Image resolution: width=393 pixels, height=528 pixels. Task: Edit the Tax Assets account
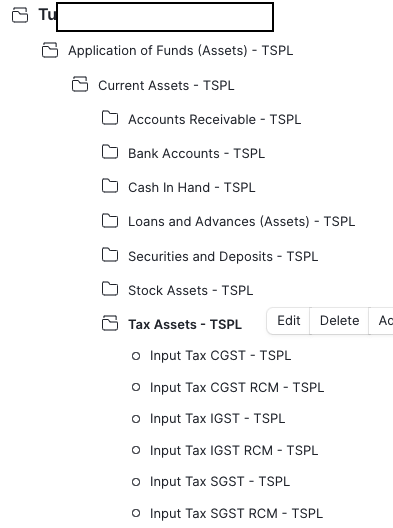289,321
